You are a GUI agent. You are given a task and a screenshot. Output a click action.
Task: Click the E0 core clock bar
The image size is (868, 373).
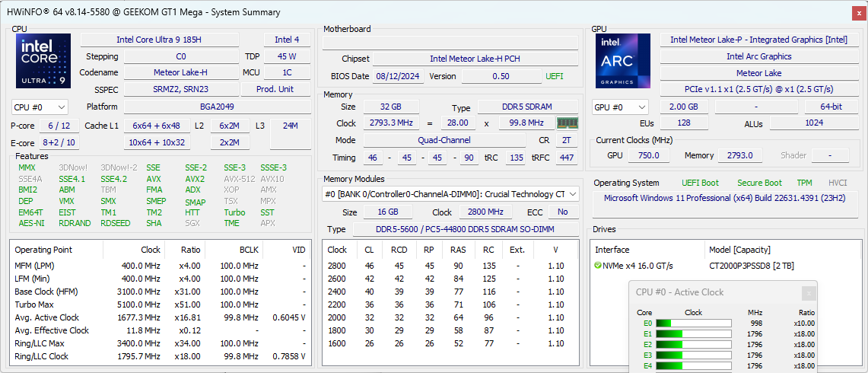[x=694, y=323]
